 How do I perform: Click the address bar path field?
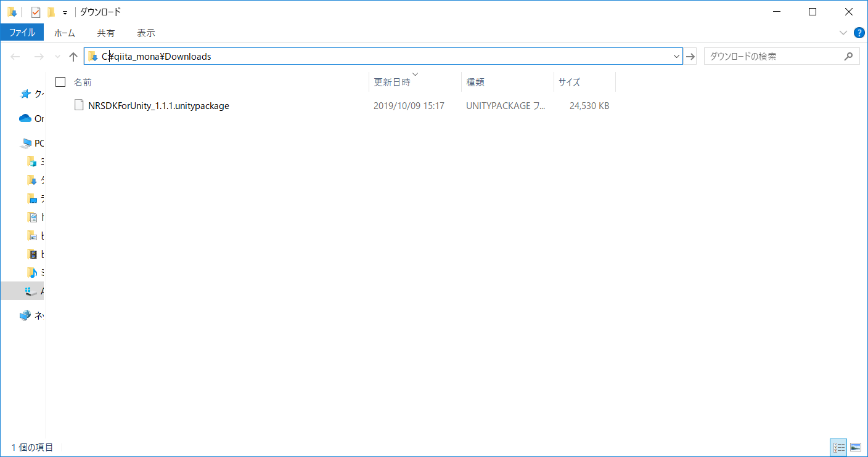(x=383, y=57)
